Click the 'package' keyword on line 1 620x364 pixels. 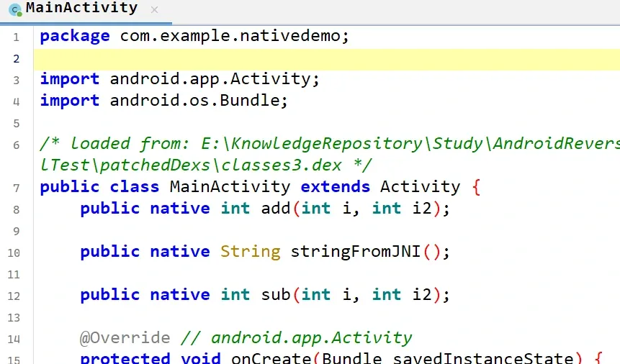(x=75, y=37)
